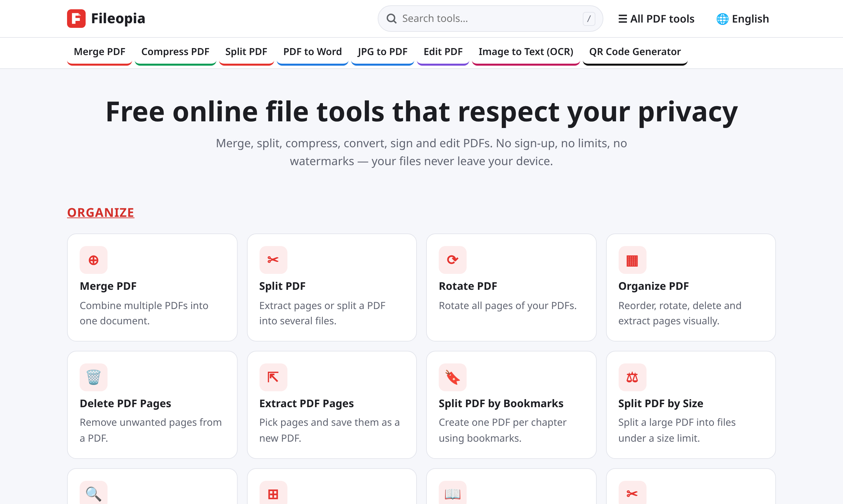Open the All PDF tools menu
The height and width of the screenshot is (504, 843).
(x=656, y=19)
